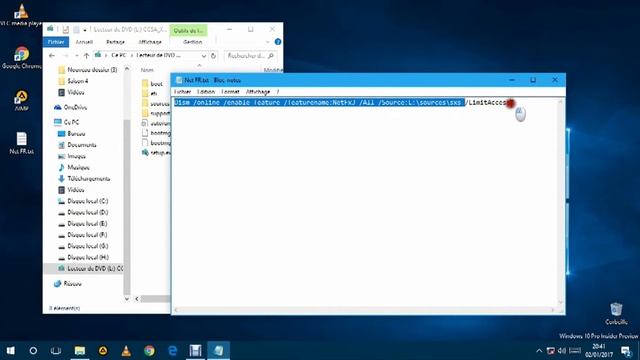Switch to the Explorer Affichage tab
640x360 pixels.
point(150,42)
